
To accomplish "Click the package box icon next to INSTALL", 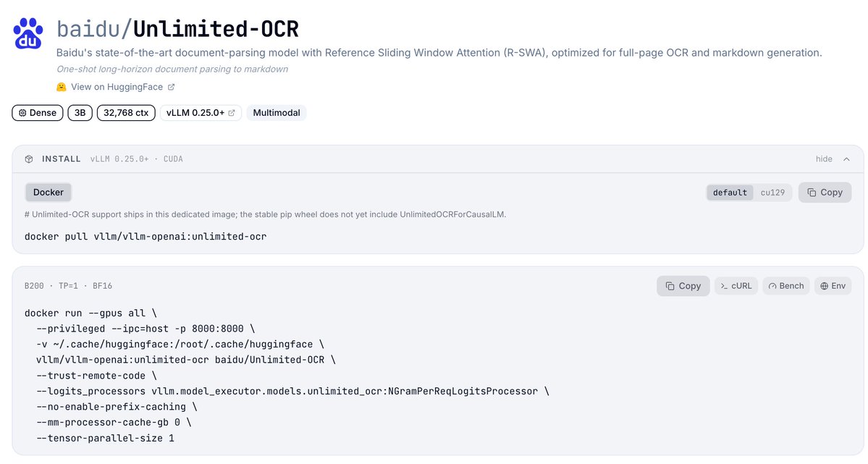I will click(29, 159).
